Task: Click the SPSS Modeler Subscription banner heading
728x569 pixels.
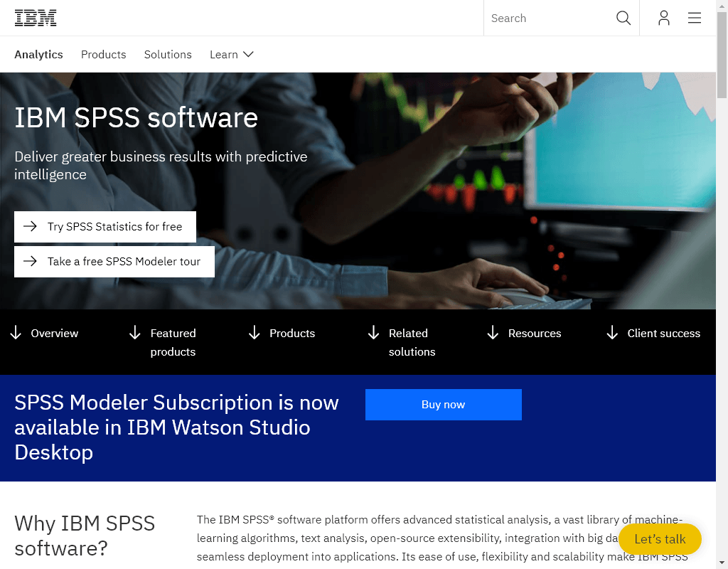Action: pyautogui.click(x=176, y=427)
